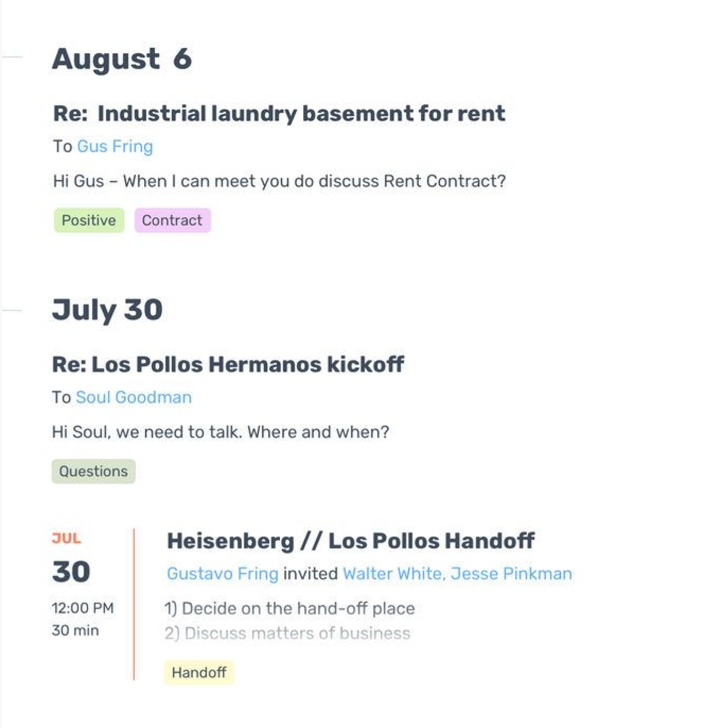The image size is (728, 728).
Task: Click the July 30 date heading
Action: 107,310
